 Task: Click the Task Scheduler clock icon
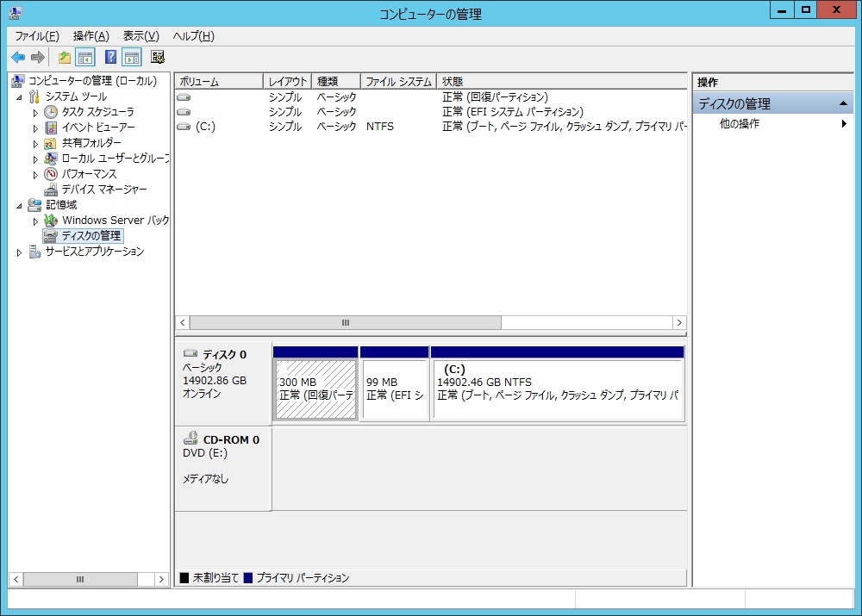pyautogui.click(x=51, y=112)
